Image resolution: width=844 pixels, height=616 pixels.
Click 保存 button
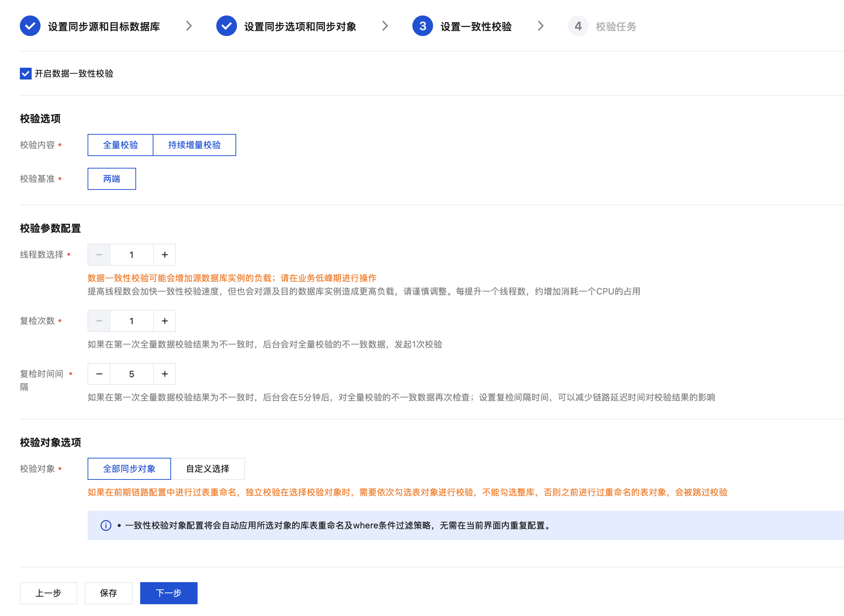109,593
